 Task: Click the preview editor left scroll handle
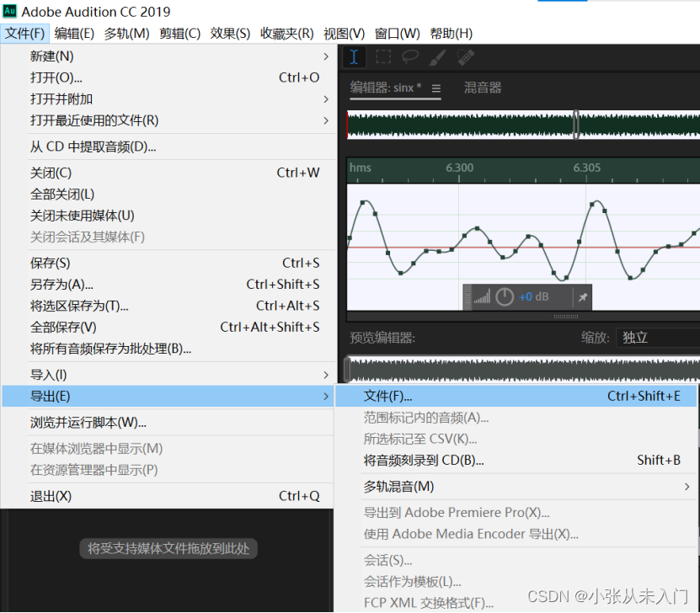(347, 370)
